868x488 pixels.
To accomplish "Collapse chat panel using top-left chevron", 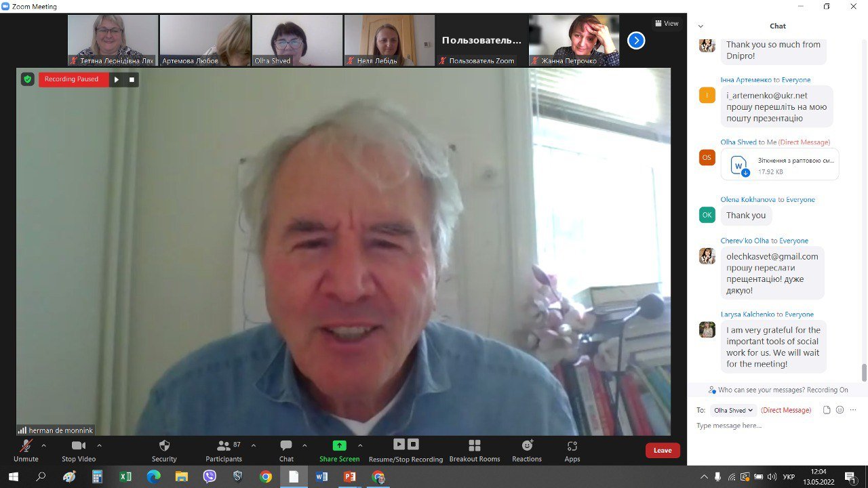I will click(701, 26).
